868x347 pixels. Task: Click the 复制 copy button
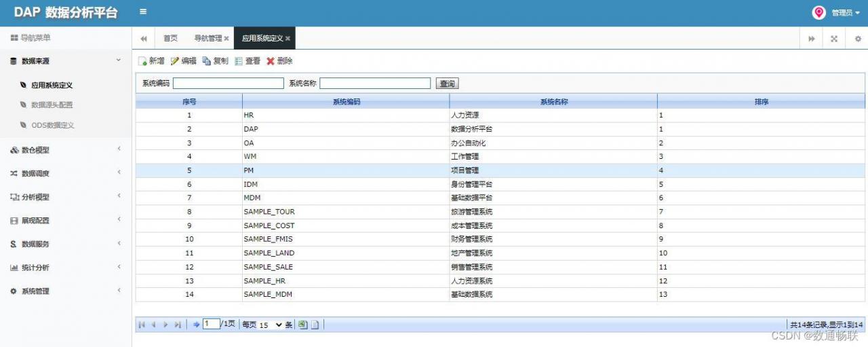pos(215,61)
